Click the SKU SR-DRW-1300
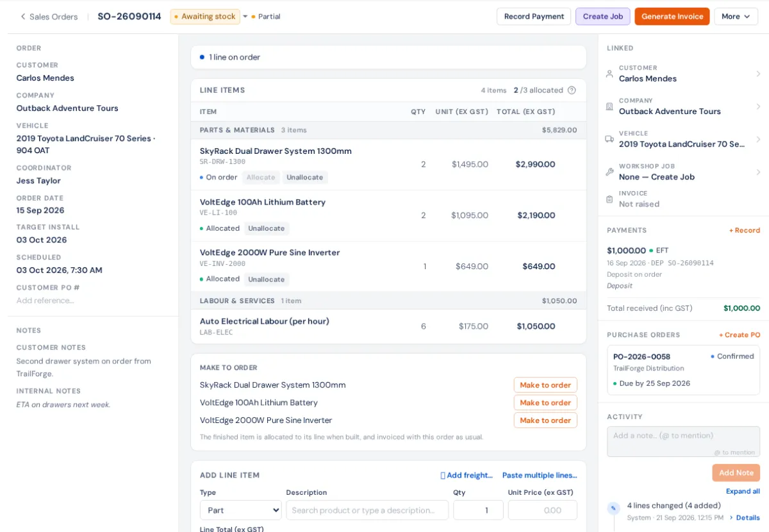Viewport: 769px width, 532px height. coord(222,162)
